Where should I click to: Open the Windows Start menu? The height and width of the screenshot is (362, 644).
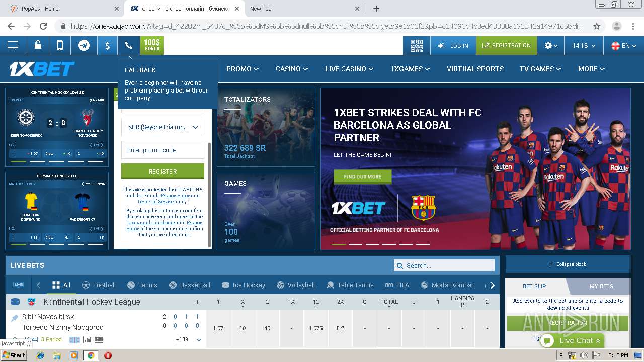click(x=14, y=355)
